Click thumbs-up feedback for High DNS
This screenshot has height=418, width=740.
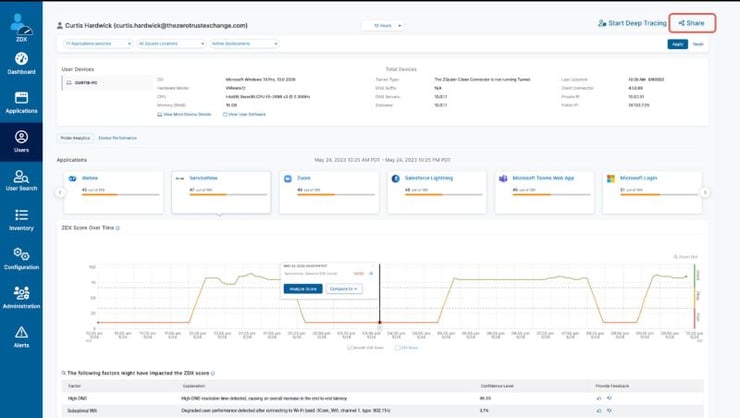tap(599, 398)
